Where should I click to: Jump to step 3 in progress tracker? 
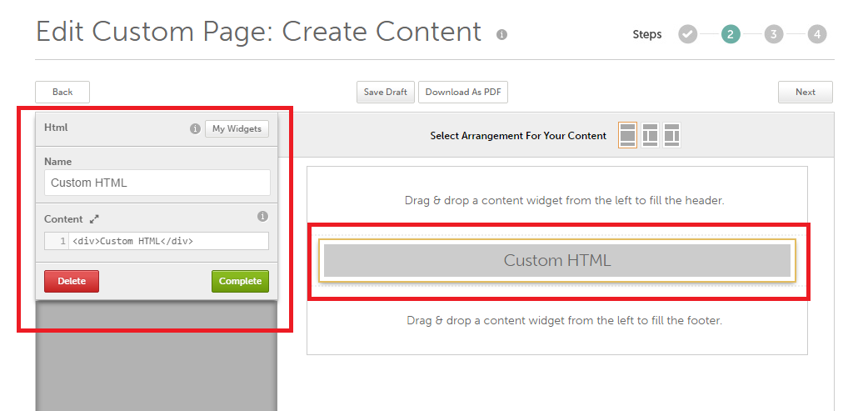point(774,34)
